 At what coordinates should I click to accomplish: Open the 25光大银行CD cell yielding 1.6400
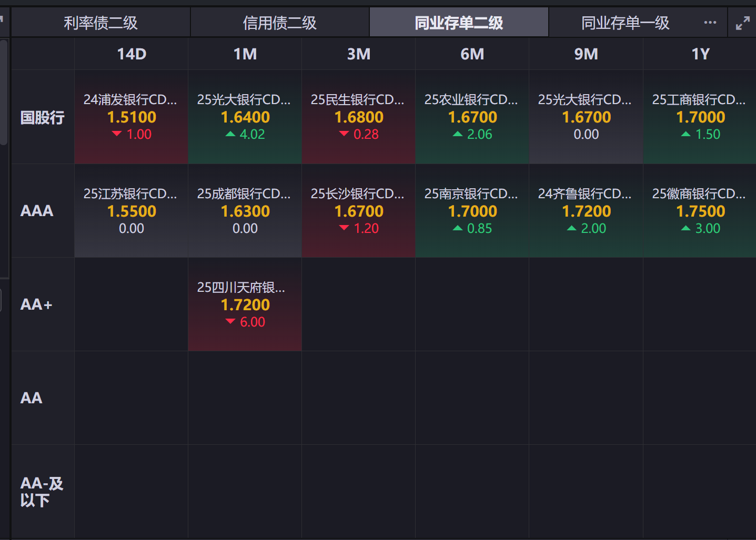point(245,117)
